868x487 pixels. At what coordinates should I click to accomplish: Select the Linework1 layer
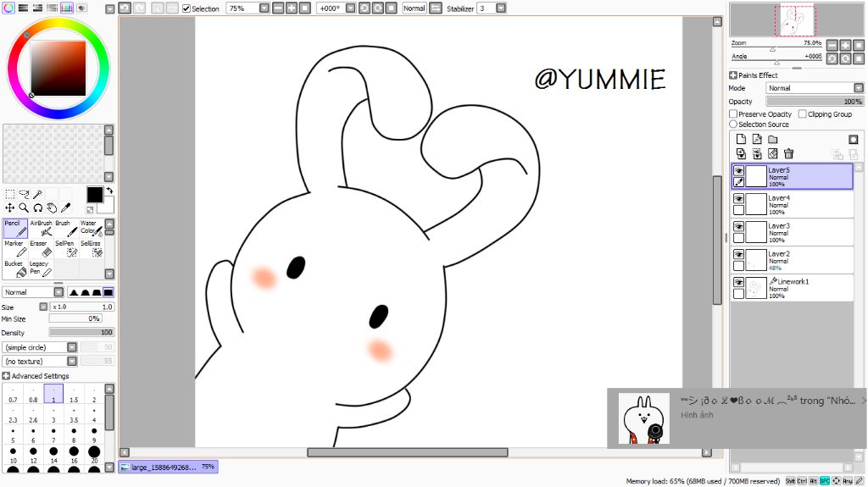pos(793,288)
